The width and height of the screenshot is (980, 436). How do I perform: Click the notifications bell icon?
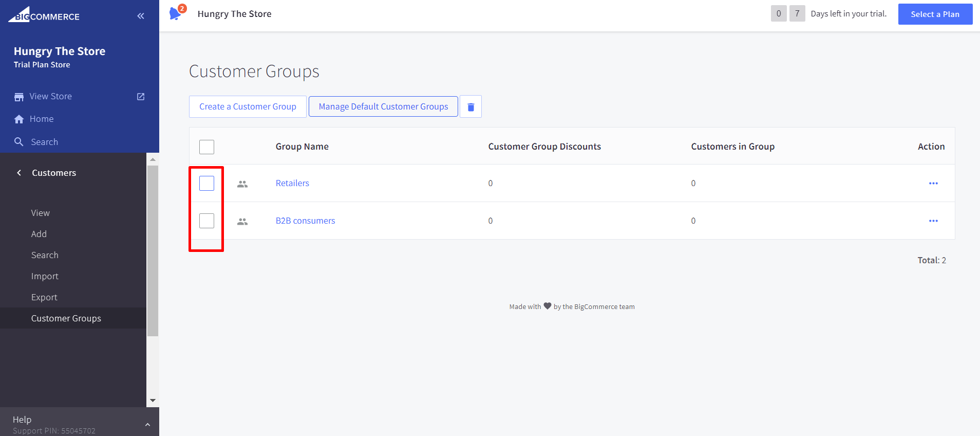click(x=176, y=14)
